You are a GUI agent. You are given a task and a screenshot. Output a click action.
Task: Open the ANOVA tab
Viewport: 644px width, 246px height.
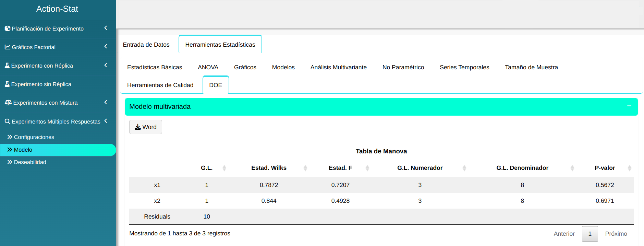click(208, 67)
